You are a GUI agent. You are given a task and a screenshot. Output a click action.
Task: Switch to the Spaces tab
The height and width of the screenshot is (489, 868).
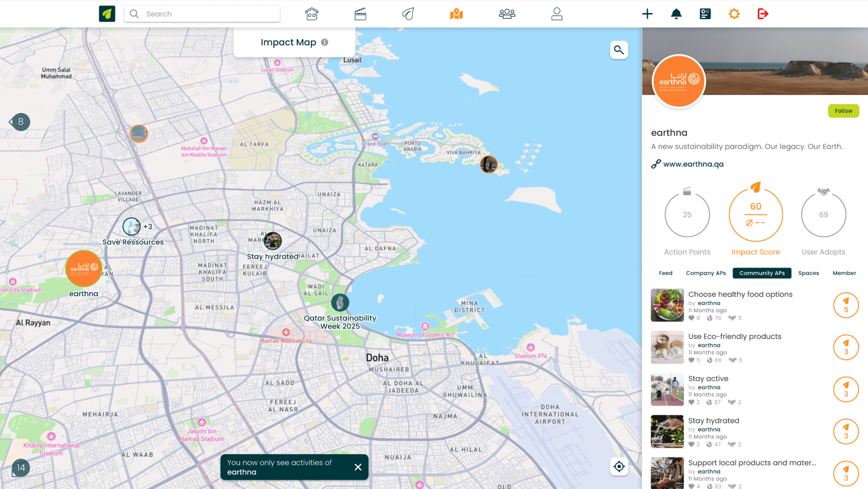point(808,273)
